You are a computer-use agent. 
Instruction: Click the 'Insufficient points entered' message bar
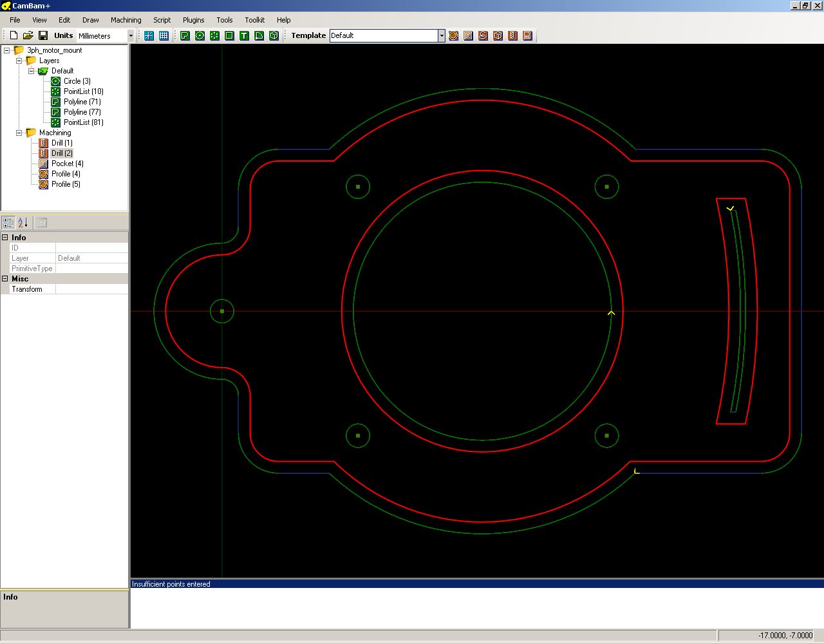(x=477, y=584)
